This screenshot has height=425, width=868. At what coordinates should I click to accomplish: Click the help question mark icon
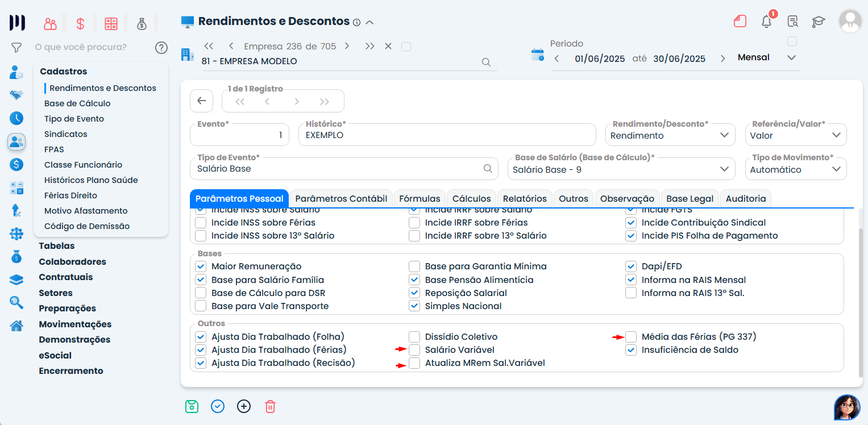tap(161, 47)
